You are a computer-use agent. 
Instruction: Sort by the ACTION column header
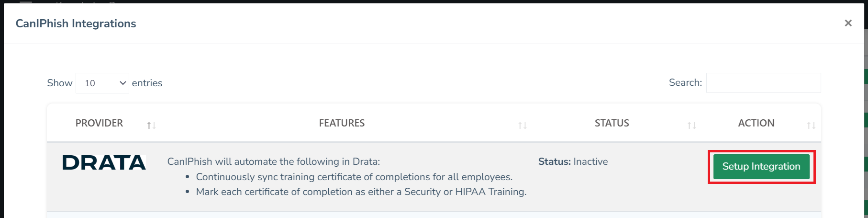(756, 123)
